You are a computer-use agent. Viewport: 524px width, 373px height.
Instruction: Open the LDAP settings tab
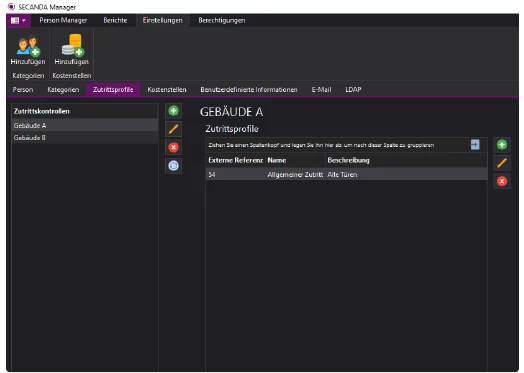[x=353, y=90]
